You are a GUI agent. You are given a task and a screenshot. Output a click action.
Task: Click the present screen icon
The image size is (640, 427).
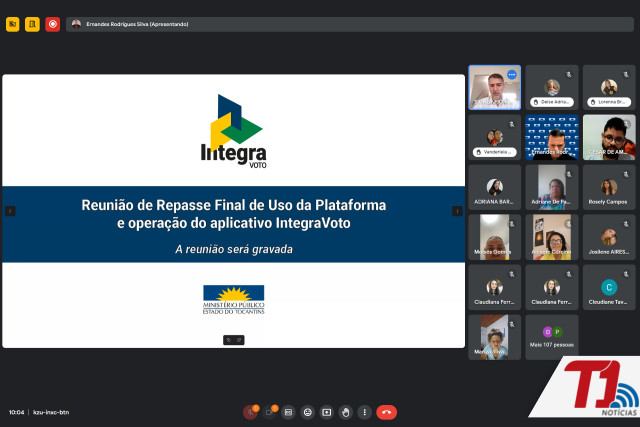click(x=326, y=412)
